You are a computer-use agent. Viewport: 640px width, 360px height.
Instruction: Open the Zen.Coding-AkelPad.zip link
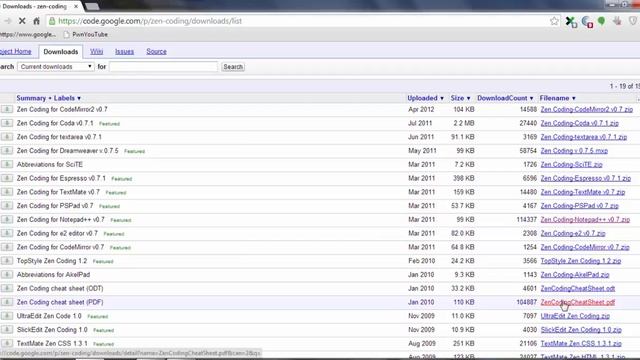pos(575,275)
